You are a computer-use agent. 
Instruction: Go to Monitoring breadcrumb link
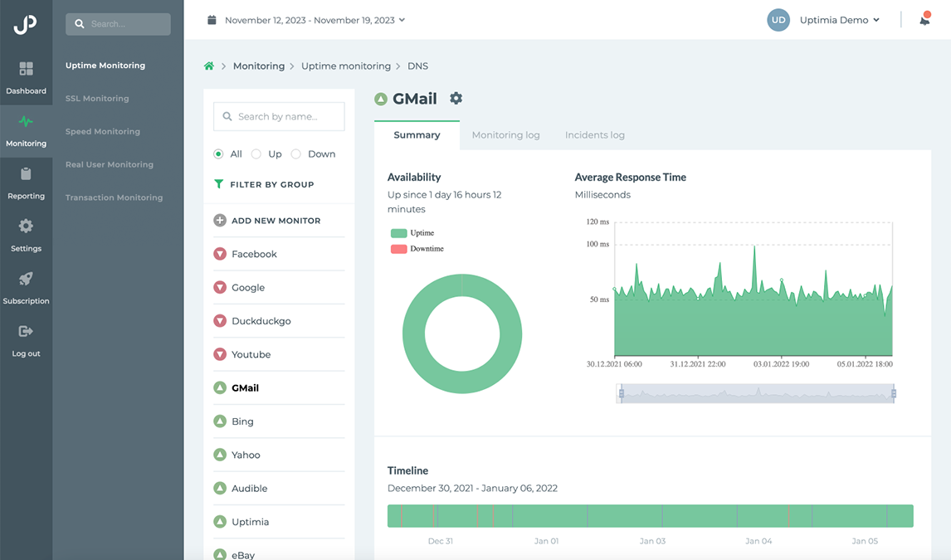click(x=259, y=66)
